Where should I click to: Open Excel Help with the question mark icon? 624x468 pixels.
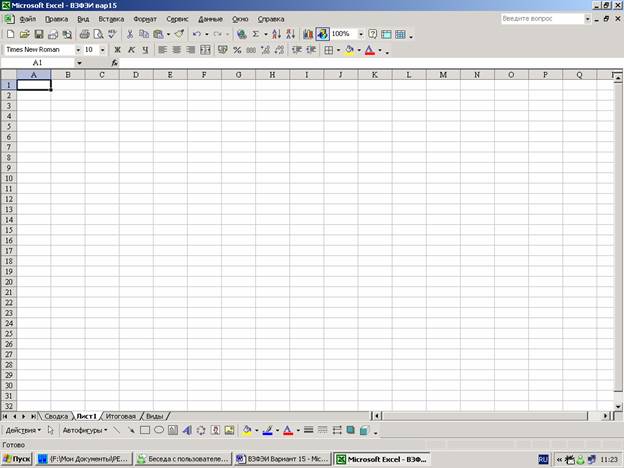point(372,34)
